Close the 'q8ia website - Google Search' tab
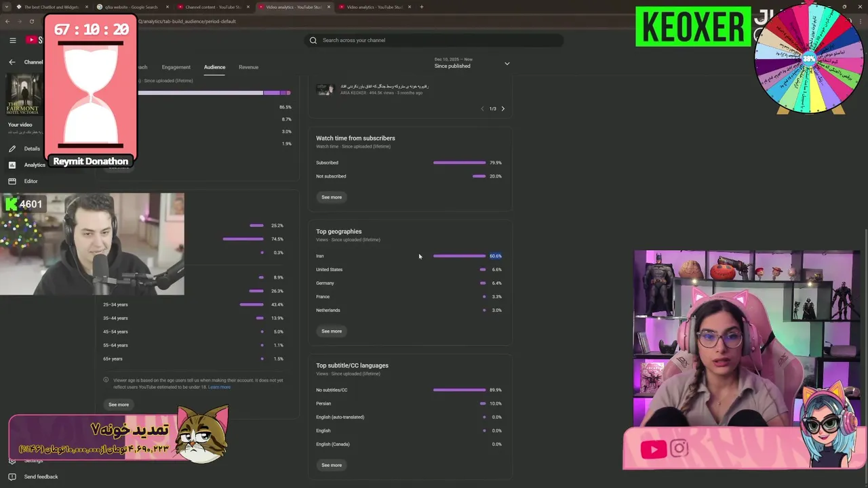This screenshot has width=868, height=488. point(167,7)
